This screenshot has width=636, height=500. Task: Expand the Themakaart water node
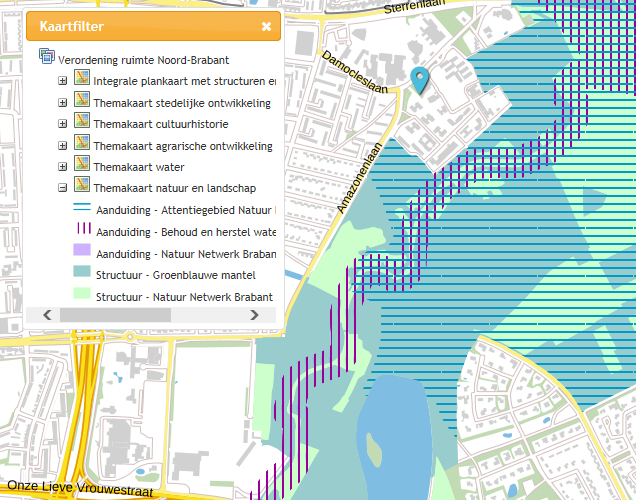tap(63, 167)
